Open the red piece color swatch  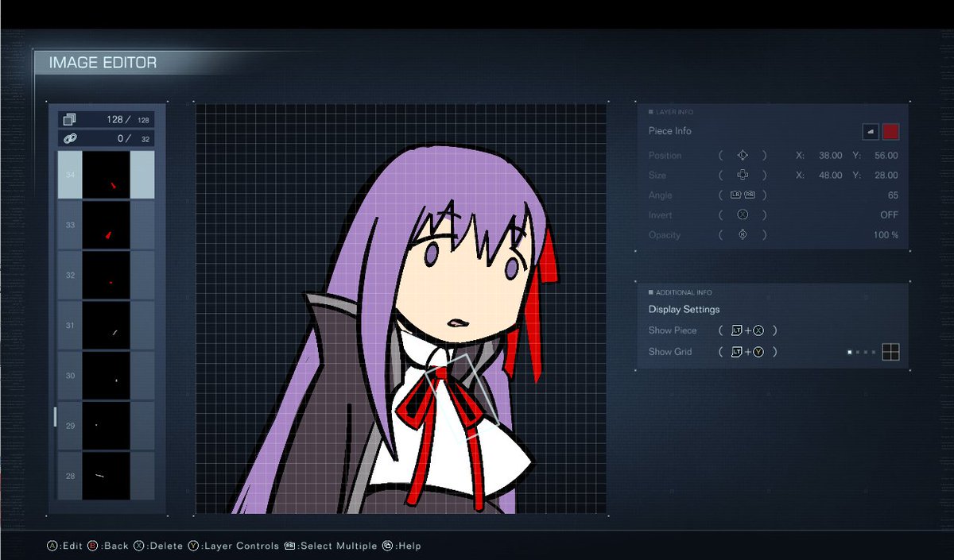[890, 131]
